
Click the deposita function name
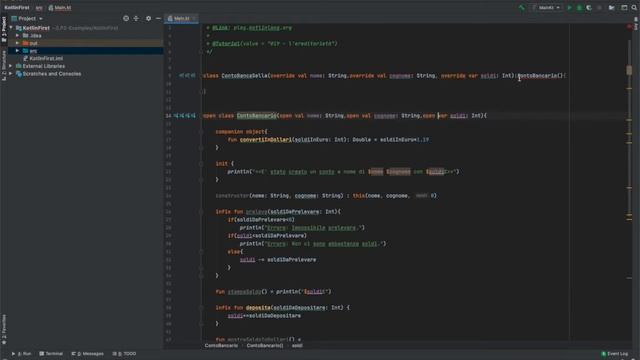point(258,307)
